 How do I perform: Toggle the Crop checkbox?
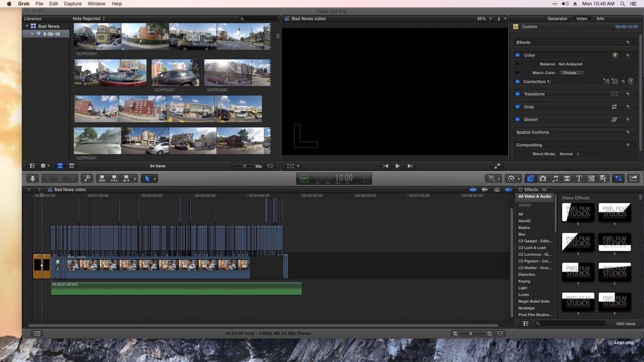coord(518,107)
